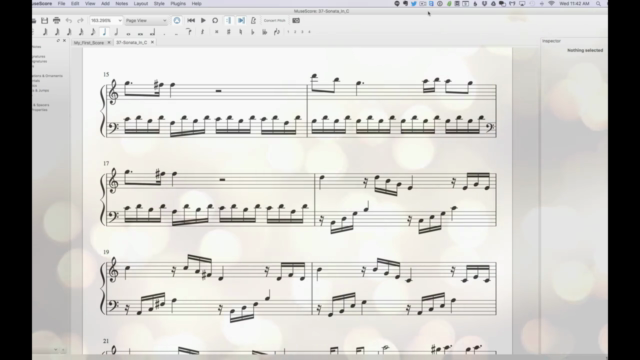Open the zoom level dropdown
Viewport: 640px width, 360px height.
click(x=107, y=20)
